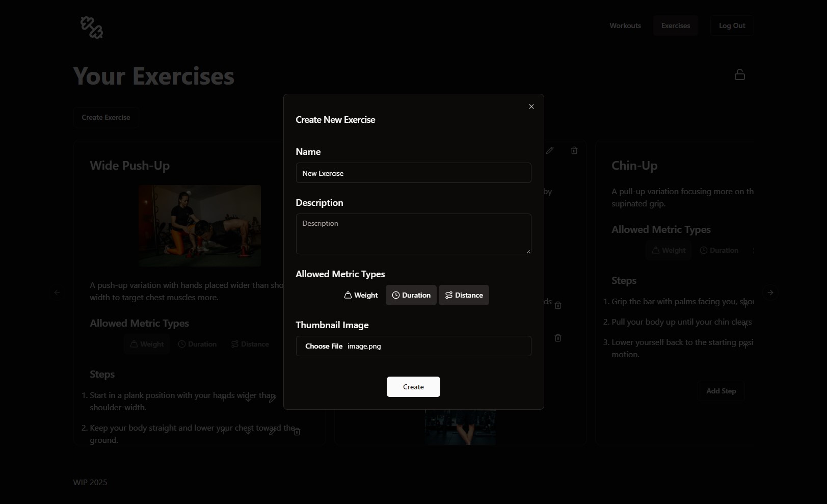Toggle the Weight metric type in dialog
This screenshot has width=827, height=504.
coord(361,295)
